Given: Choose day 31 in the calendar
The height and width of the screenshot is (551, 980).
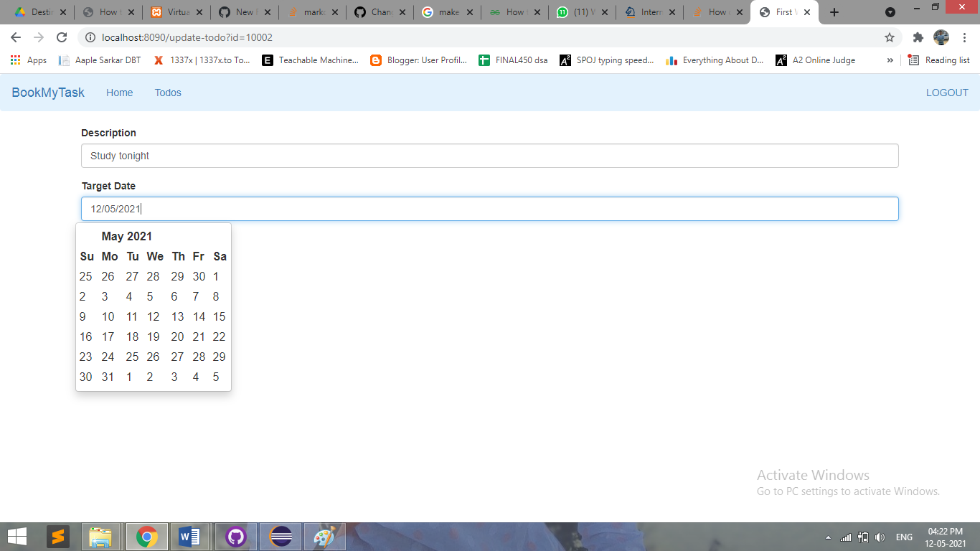Looking at the screenshot, I should coord(108,377).
